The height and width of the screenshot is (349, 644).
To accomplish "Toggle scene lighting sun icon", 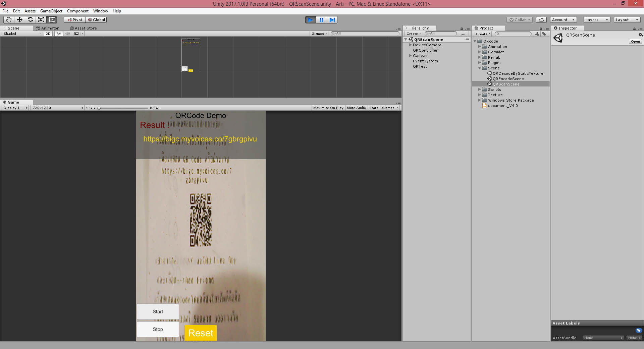I will coord(59,34).
